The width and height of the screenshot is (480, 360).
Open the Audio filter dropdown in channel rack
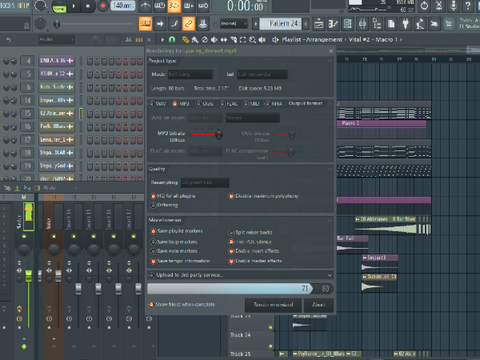click(x=56, y=39)
